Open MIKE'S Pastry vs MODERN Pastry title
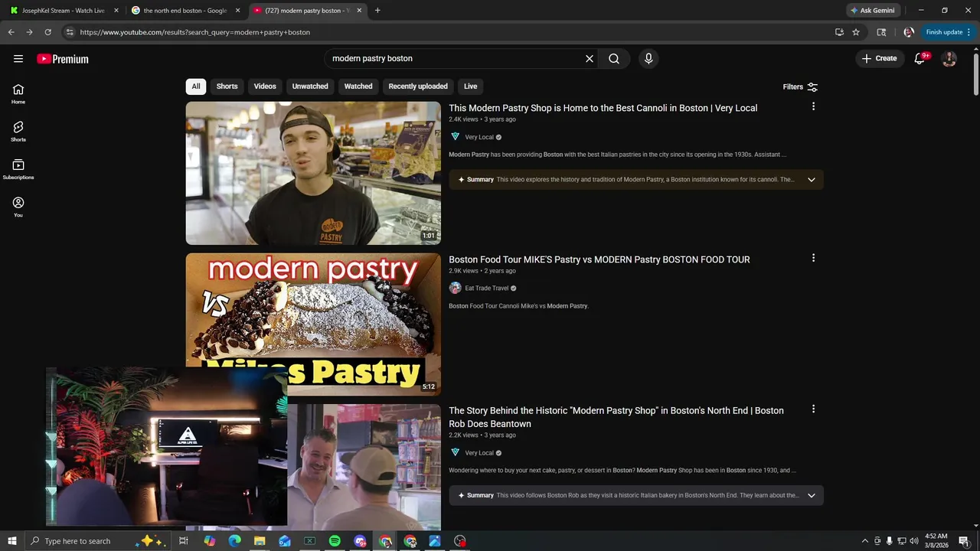980x551 pixels. 599,259
